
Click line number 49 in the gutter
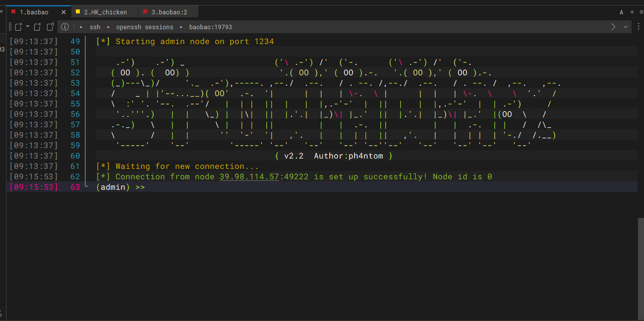[x=75, y=42]
